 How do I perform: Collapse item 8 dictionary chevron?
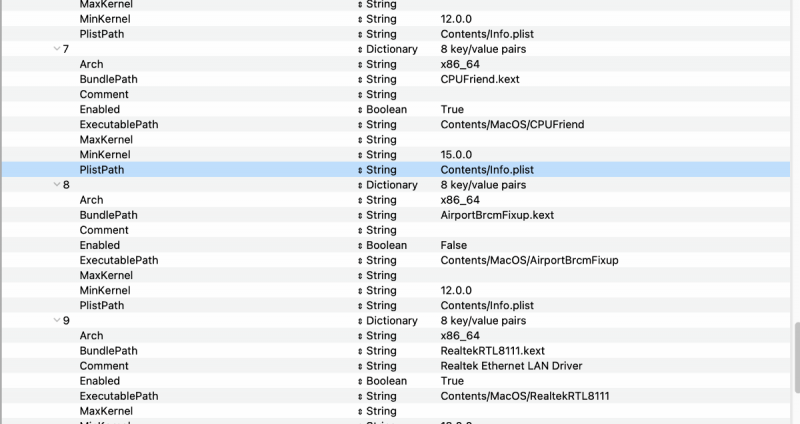[x=57, y=185]
